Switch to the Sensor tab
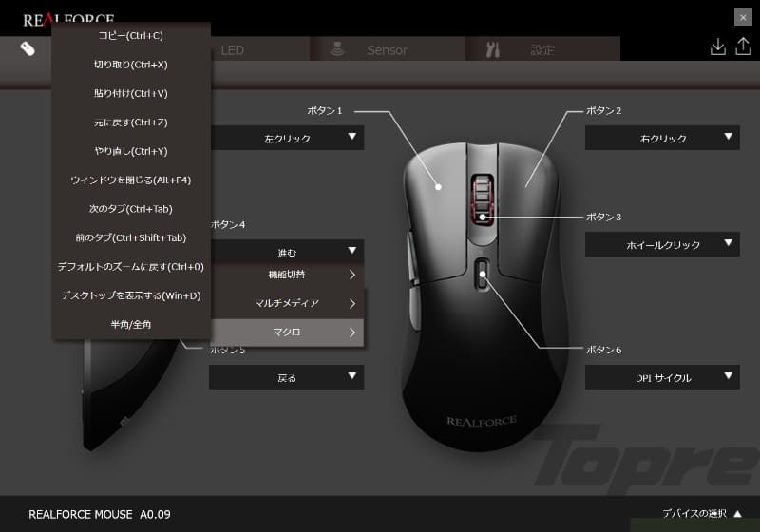The height and width of the screenshot is (532, 760). coord(388,49)
